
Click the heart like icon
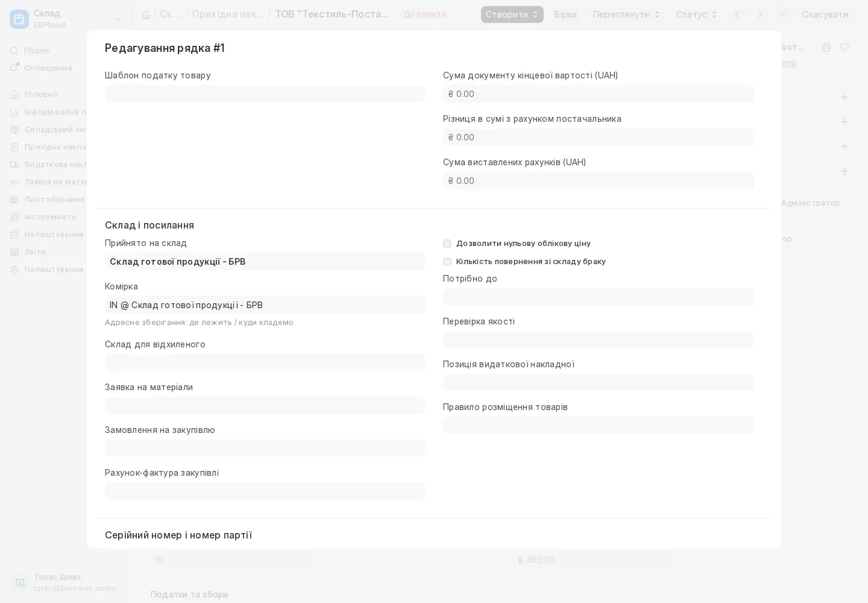(844, 47)
